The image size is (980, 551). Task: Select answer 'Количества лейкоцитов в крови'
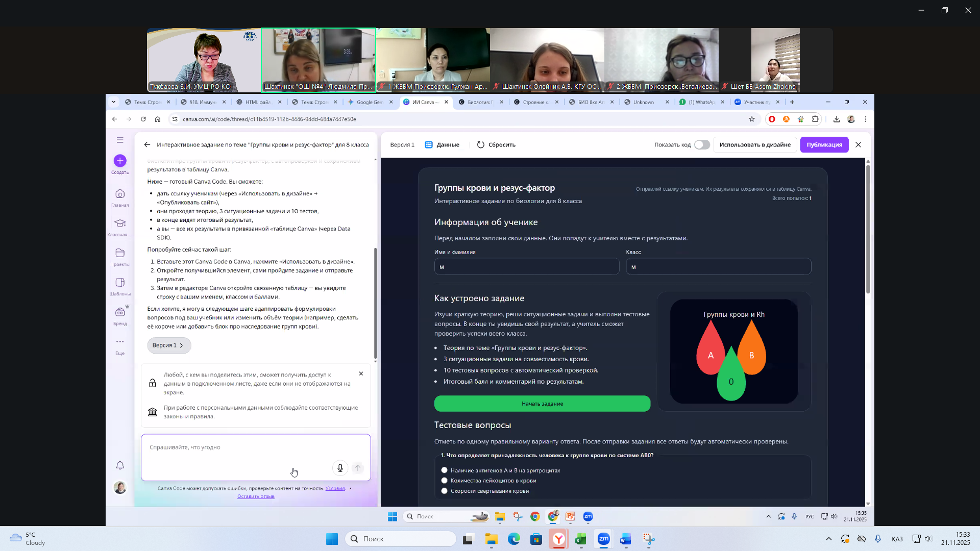pos(445,481)
